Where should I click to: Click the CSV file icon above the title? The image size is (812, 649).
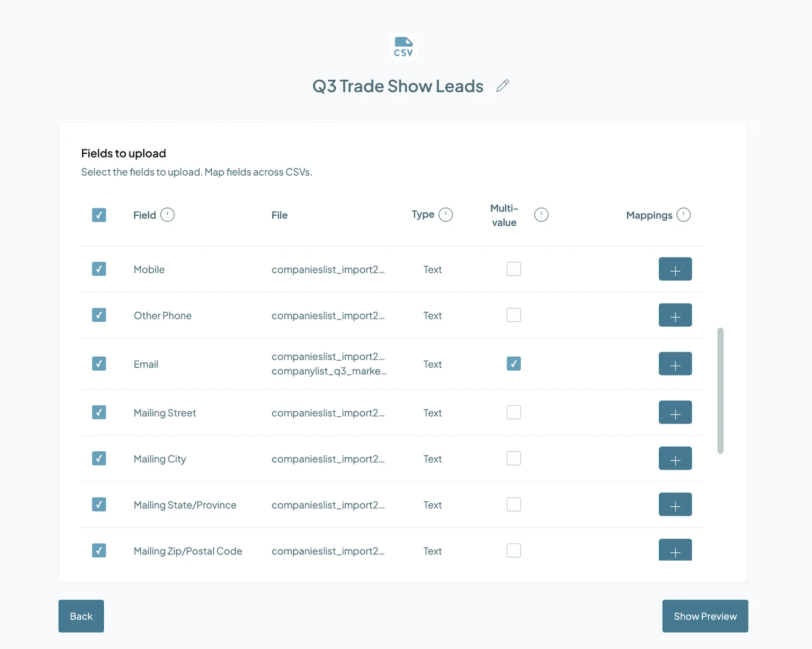[x=403, y=47]
